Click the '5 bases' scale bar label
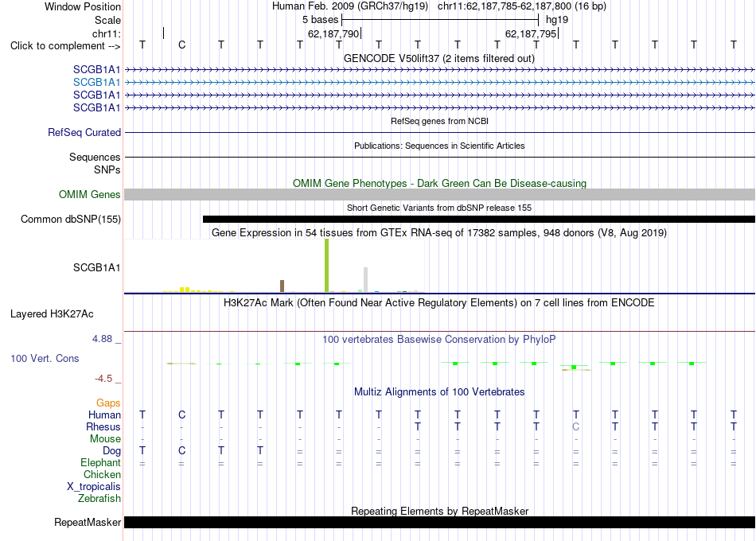The height and width of the screenshot is (541, 756). pyautogui.click(x=320, y=20)
